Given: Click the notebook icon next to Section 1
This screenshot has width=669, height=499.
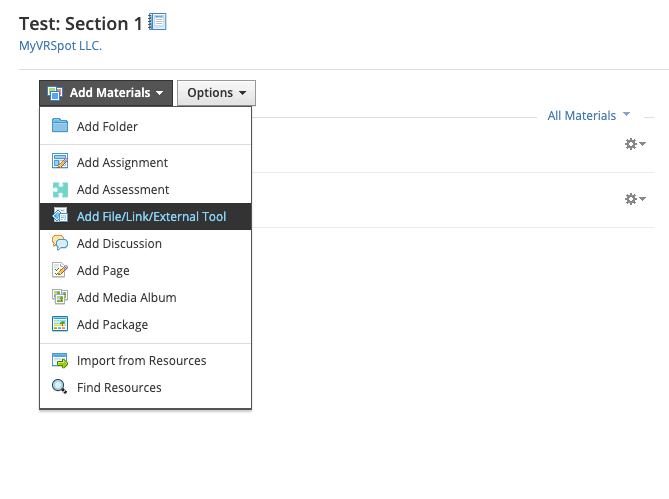Looking at the screenshot, I should [x=157, y=21].
